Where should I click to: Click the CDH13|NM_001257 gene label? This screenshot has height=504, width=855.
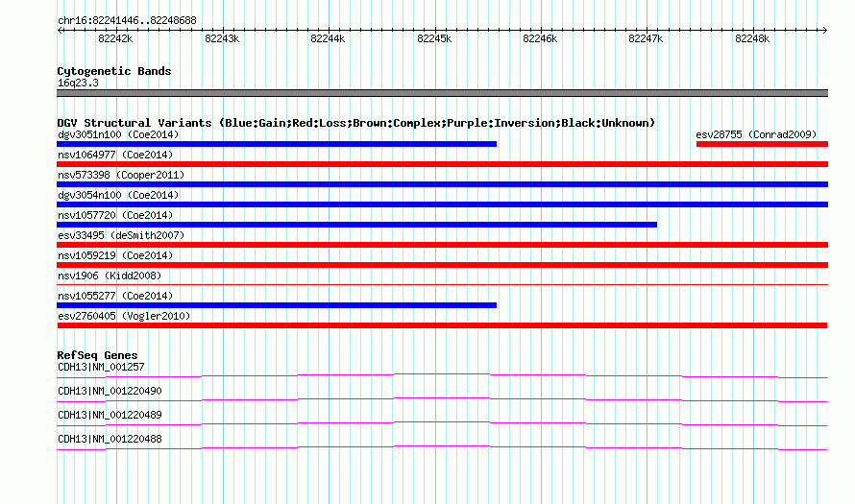point(101,368)
